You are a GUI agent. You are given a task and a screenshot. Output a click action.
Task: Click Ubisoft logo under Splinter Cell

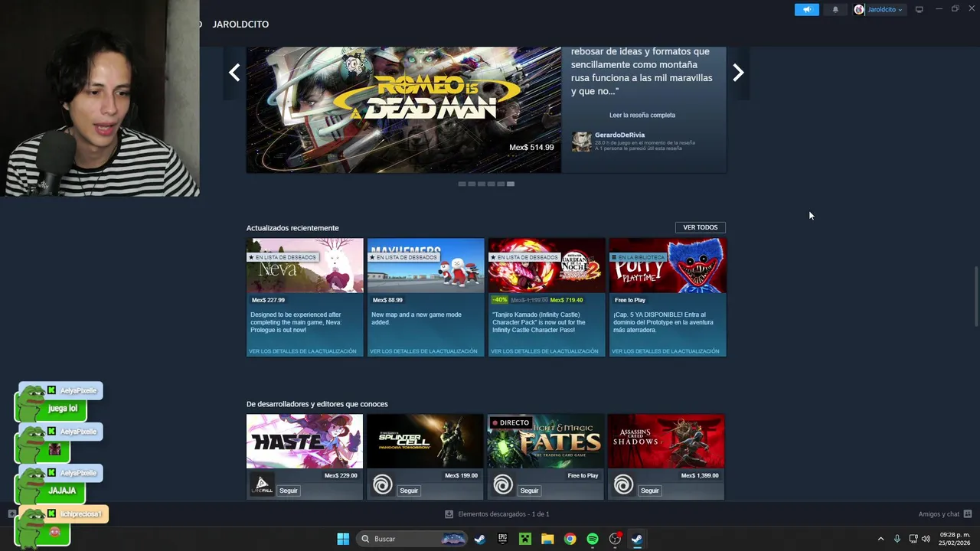click(382, 484)
